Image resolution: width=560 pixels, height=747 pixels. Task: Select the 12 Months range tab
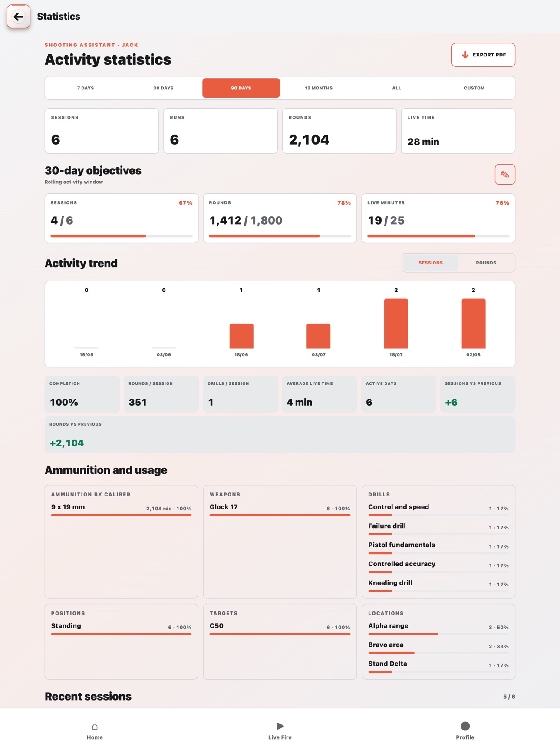319,88
